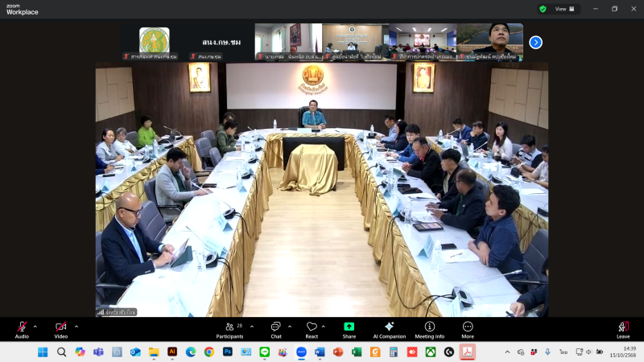The height and width of the screenshot is (362, 644).
Task: Open the Chat panel
Action: click(x=276, y=330)
